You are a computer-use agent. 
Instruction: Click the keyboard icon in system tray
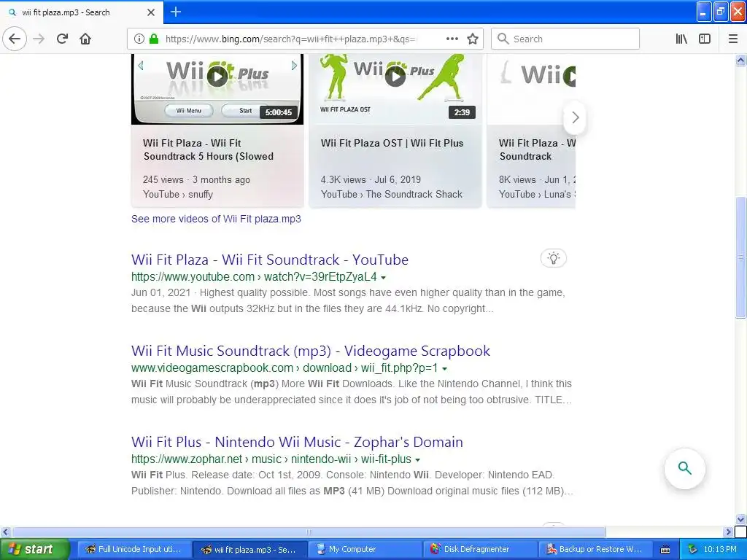[x=665, y=550]
